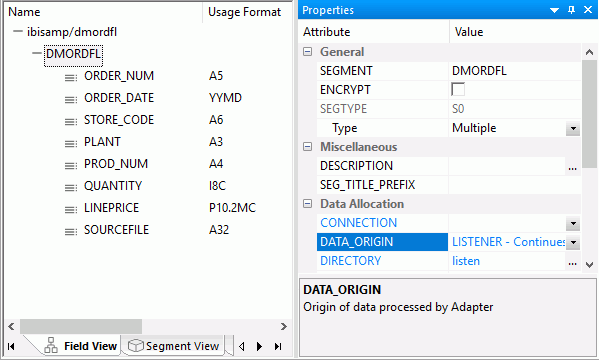Image resolution: width=599 pixels, height=360 pixels.
Task: Switch to the Field View tab
Action: pyautogui.click(x=81, y=346)
